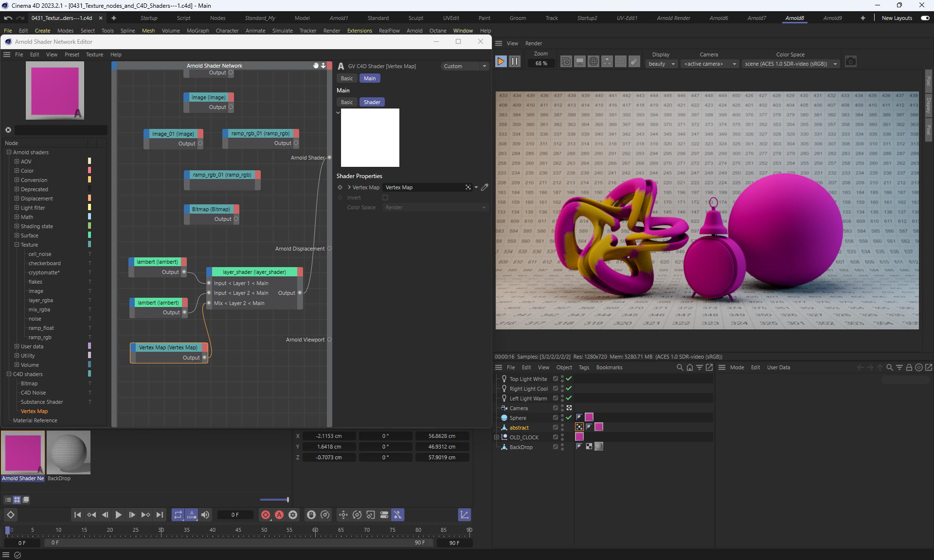
Task: Select the Basic tab beside Main
Action: click(x=347, y=78)
